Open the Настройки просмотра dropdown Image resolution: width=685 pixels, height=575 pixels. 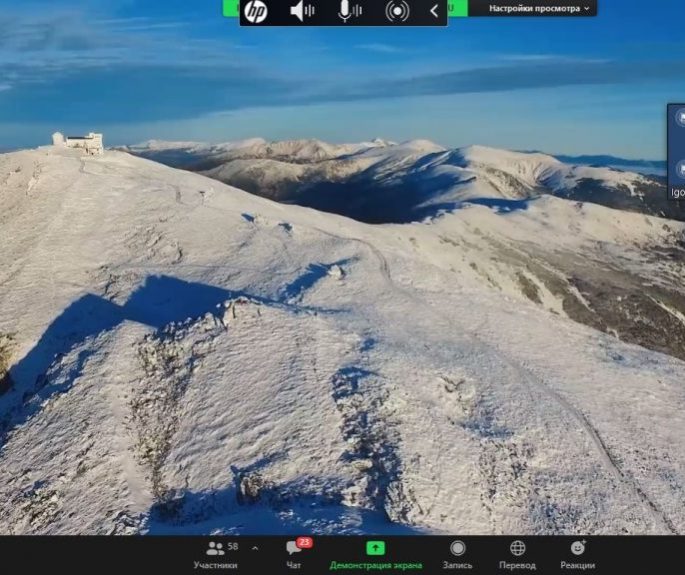(x=540, y=8)
